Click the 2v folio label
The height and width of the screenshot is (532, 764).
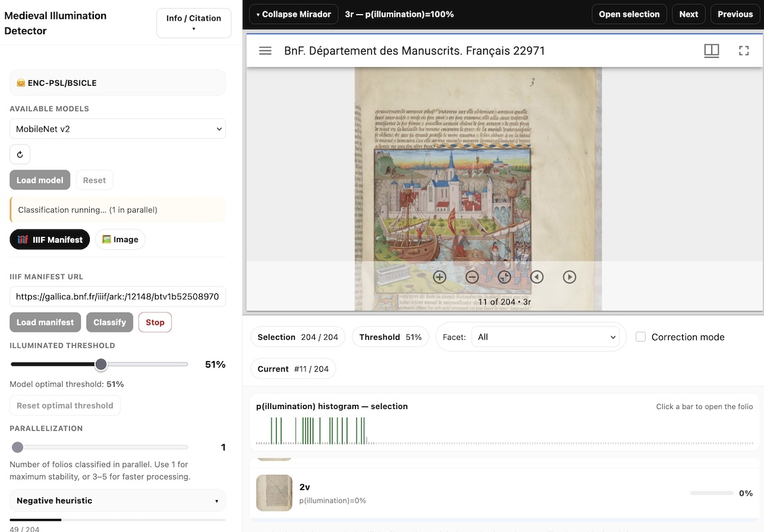click(x=305, y=487)
